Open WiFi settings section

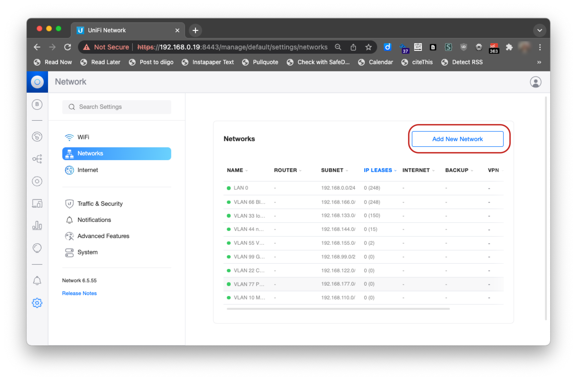coord(117,137)
